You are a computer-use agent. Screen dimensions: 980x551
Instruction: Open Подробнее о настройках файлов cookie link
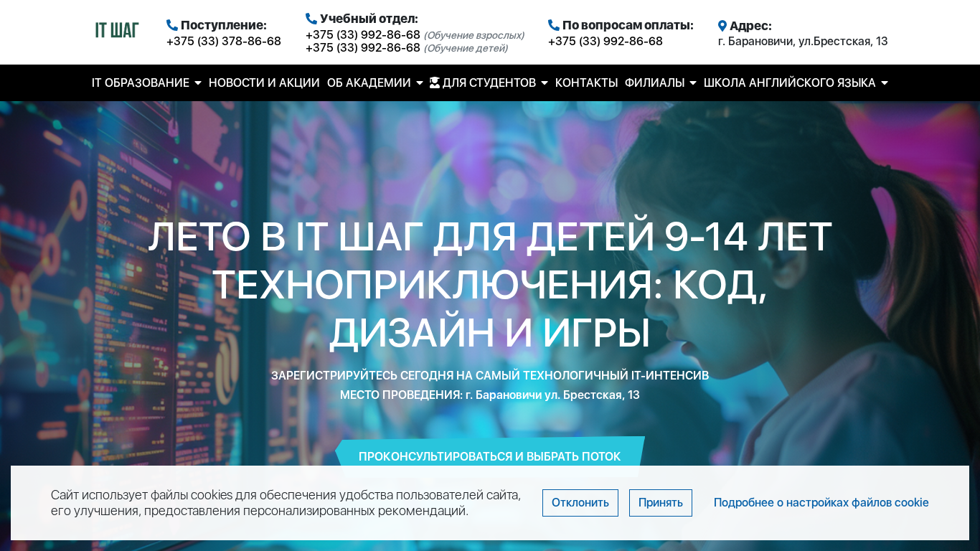click(x=821, y=502)
